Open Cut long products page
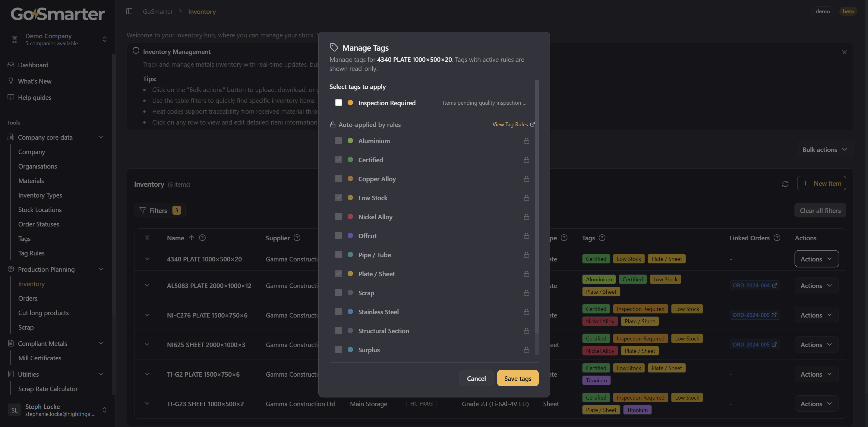Viewport: 868px width, 427px height. coord(43,313)
